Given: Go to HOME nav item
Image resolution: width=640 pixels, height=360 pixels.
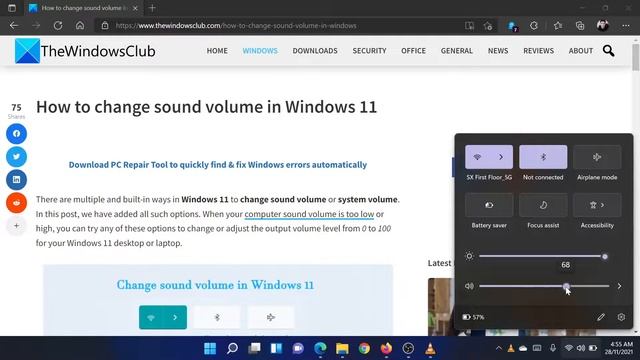Looking at the screenshot, I should pos(217,51).
